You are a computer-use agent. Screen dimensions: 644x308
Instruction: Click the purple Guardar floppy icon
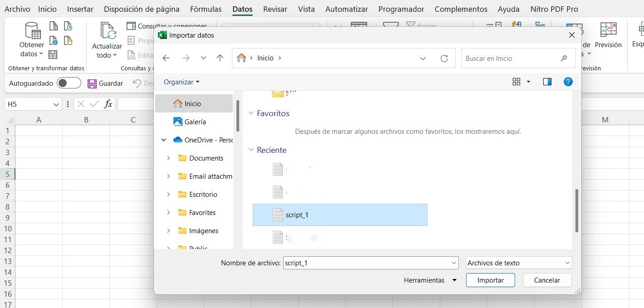pos(92,83)
